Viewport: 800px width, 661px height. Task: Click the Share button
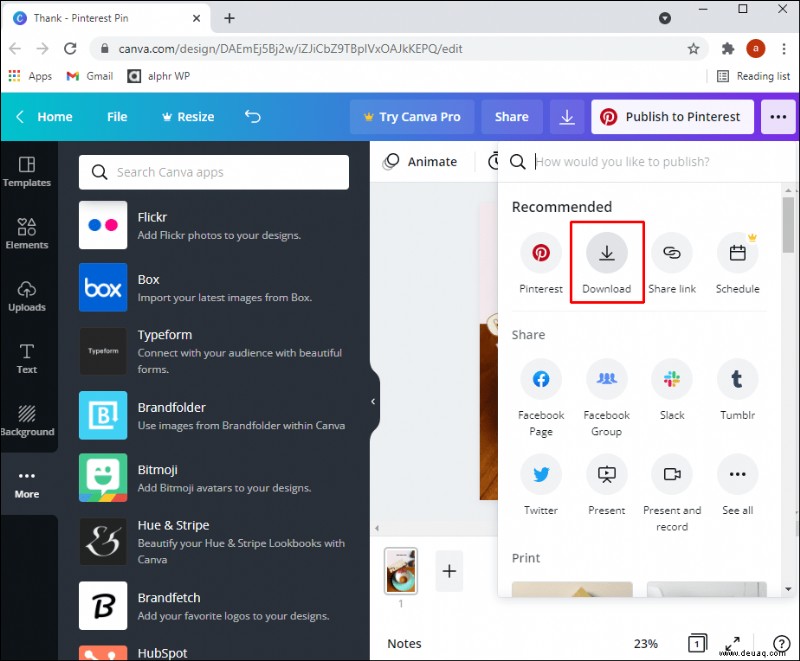tap(511, 117)
